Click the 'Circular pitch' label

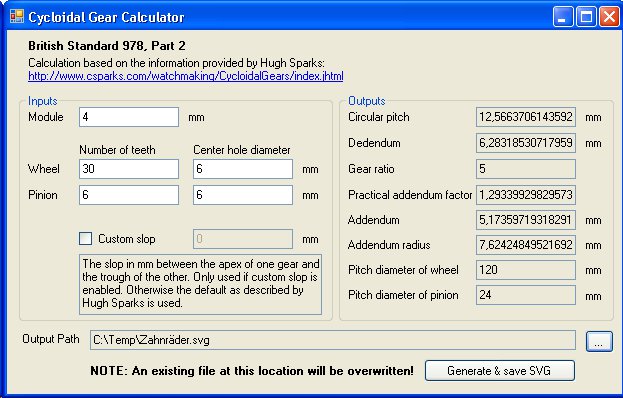point(379,117)
